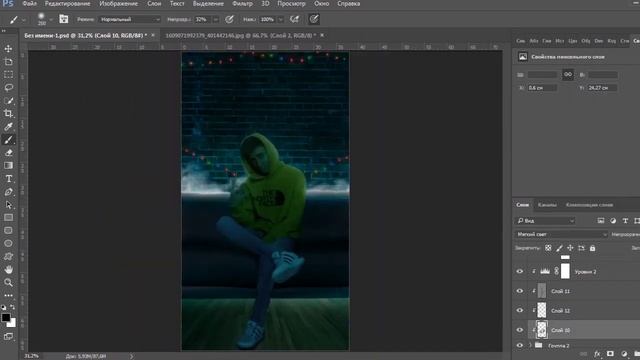This screenshot has width=640, height=360.
Task: Swap foreground and background colors
Action: click(x=13, y=307)
